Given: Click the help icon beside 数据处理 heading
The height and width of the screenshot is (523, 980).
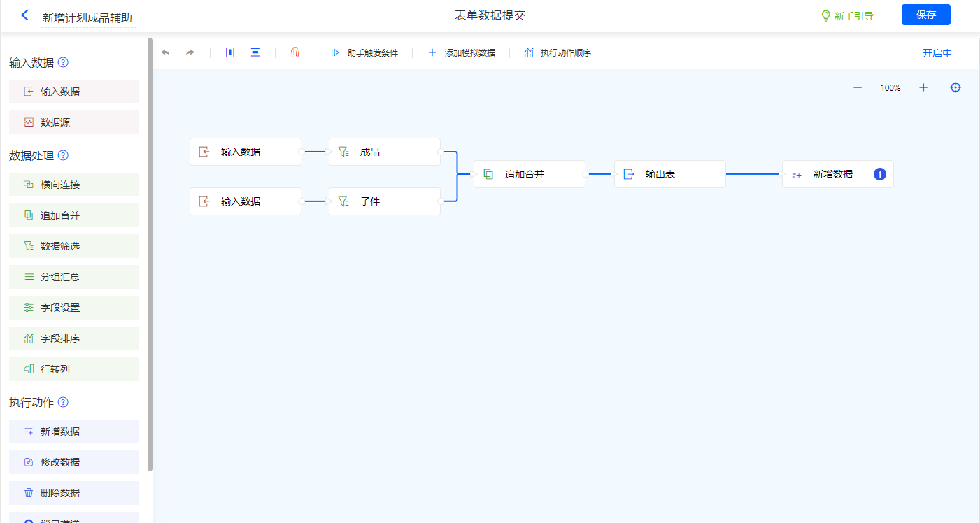Looking at the screenshot, I should pyautogui.click(x=63, y=155).
